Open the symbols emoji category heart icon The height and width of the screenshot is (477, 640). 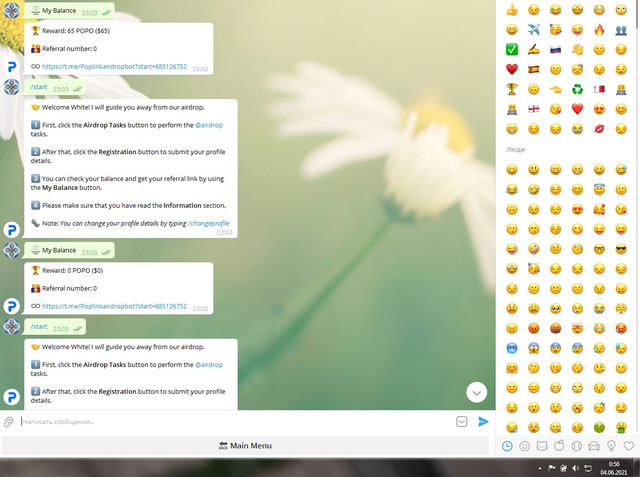click(629, 446)
